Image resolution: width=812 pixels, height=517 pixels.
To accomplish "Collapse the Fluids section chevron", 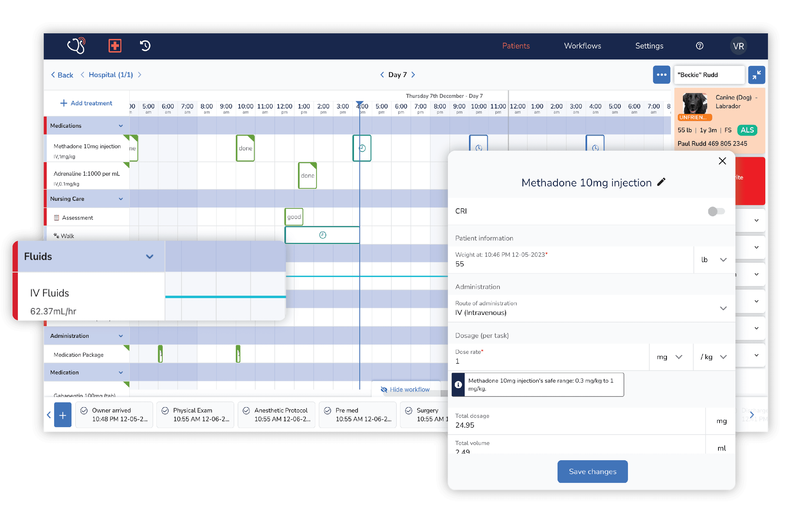I will (150, 257).
